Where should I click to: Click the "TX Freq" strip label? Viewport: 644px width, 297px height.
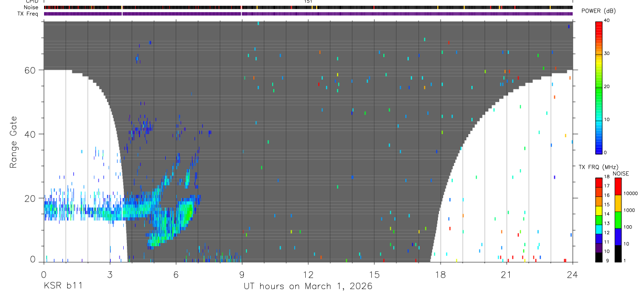coord(27,14)
